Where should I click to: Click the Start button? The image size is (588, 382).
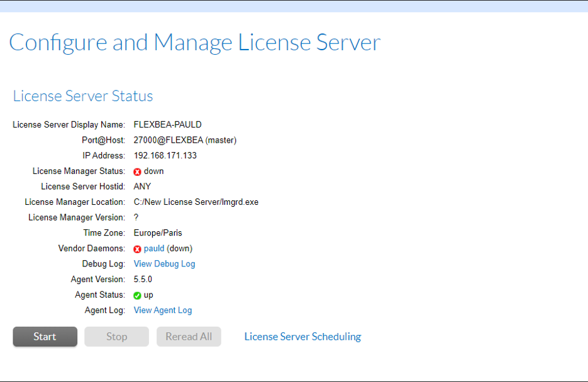pyautogui.click(x=45, y=337)
